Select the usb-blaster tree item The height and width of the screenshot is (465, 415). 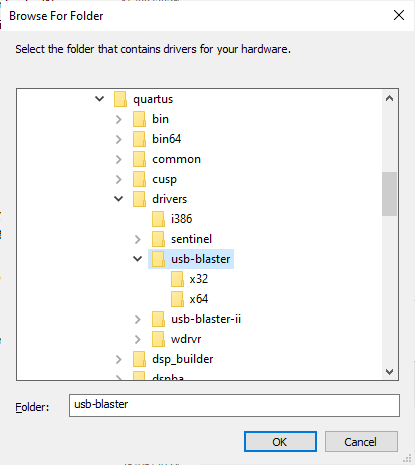click(191, 259)
